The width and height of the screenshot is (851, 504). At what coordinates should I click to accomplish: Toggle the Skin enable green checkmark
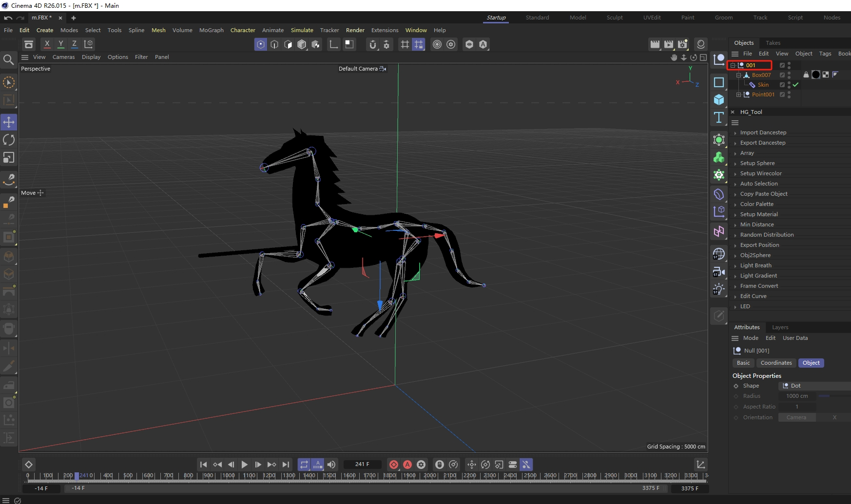pos(795,85)
